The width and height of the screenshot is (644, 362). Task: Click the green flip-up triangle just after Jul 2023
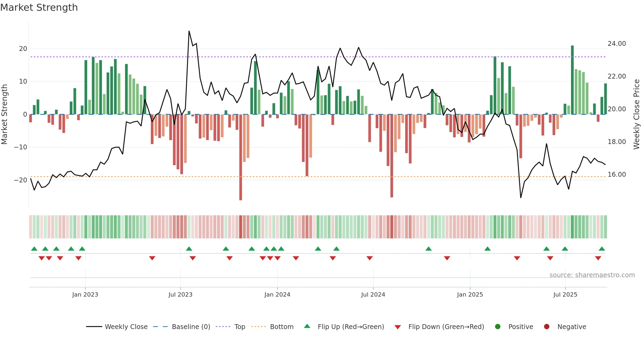coord(189,249)
